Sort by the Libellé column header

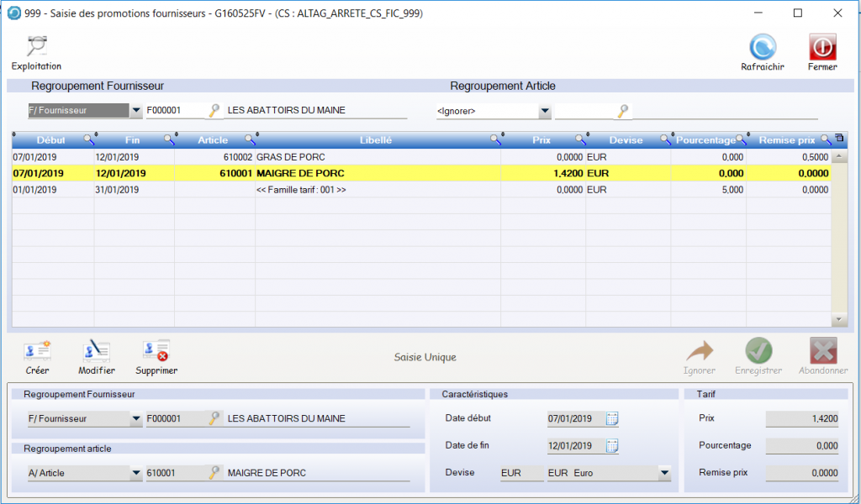pyautogui.click(x=375, y=140)
